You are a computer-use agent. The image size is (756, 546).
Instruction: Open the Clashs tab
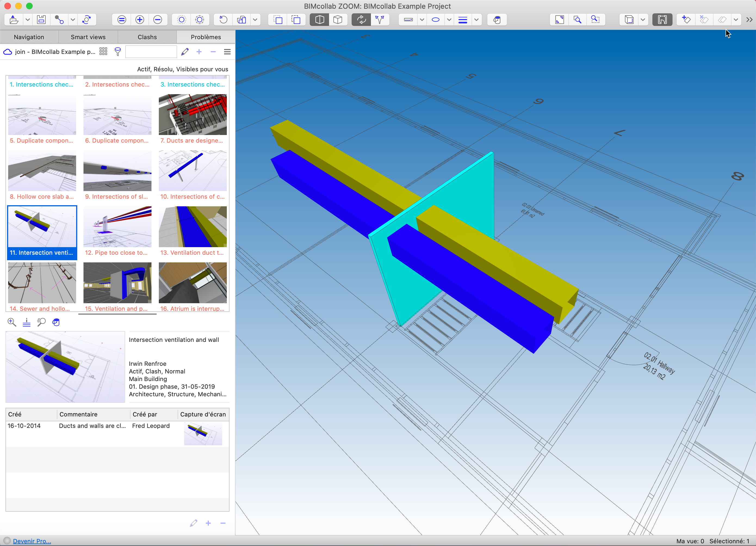tap(147, 37)
